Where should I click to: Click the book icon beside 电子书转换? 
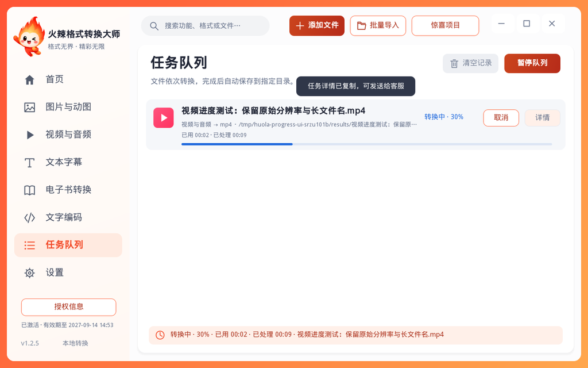pyautogui.click(x=30, y=190)
